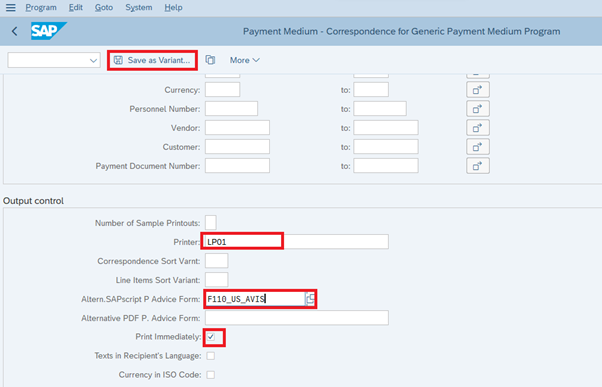Image resolution: width=602 pixels, height=387 pixels.
Task: Open the Goto menu
Action: pyautogui.click(x=104, y=8)
